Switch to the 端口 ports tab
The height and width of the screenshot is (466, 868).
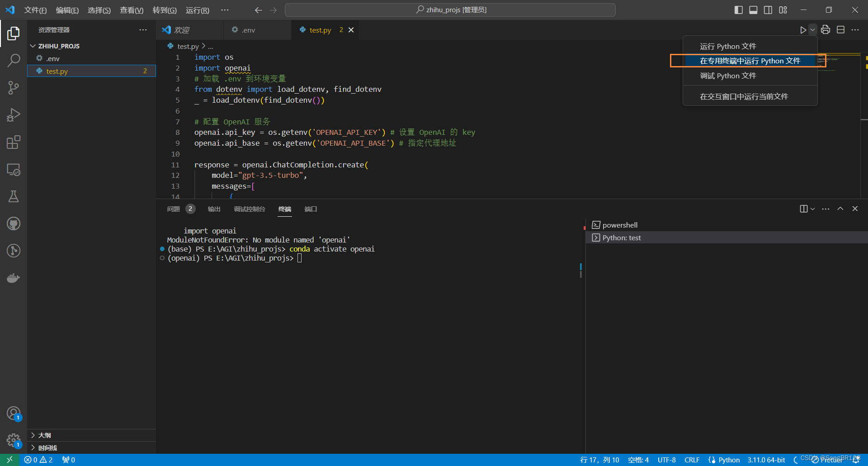pos(311,209)
